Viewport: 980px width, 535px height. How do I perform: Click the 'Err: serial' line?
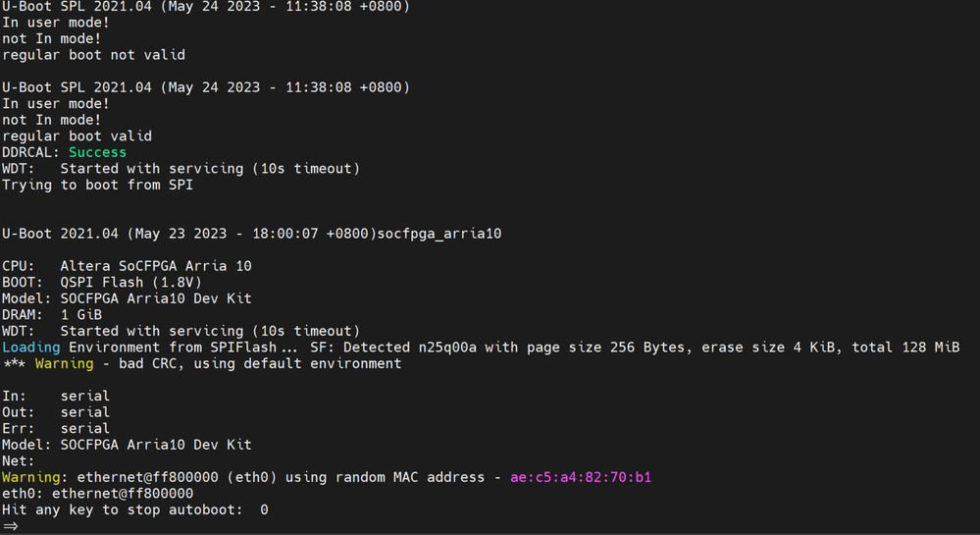pos(56,428)
